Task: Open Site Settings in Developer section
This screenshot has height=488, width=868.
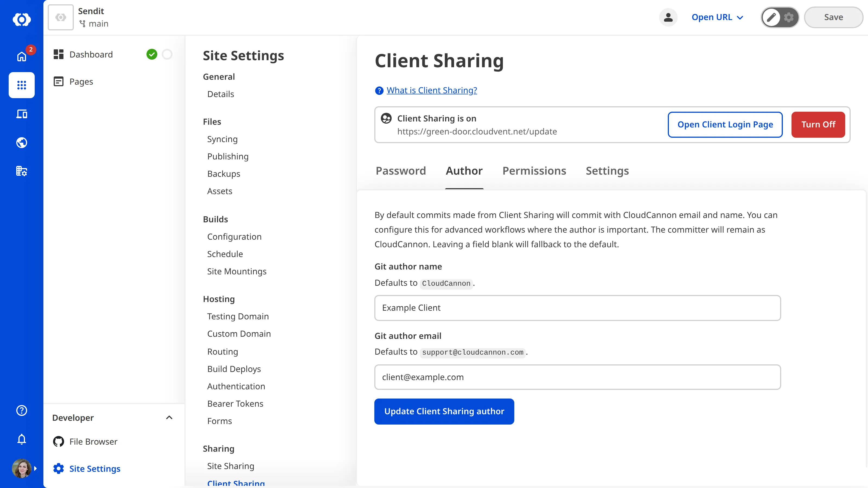Action: [x=95, y=469]
